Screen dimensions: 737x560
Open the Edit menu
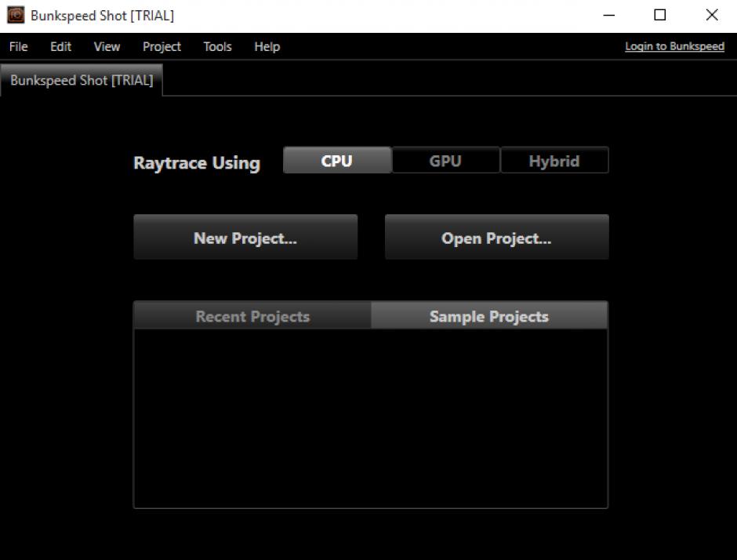coord(60,46)
